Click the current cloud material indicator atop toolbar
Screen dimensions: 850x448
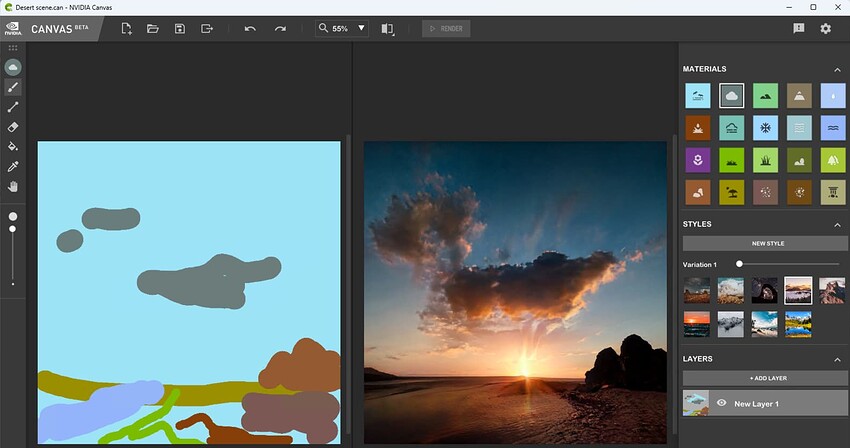point(13,67)
